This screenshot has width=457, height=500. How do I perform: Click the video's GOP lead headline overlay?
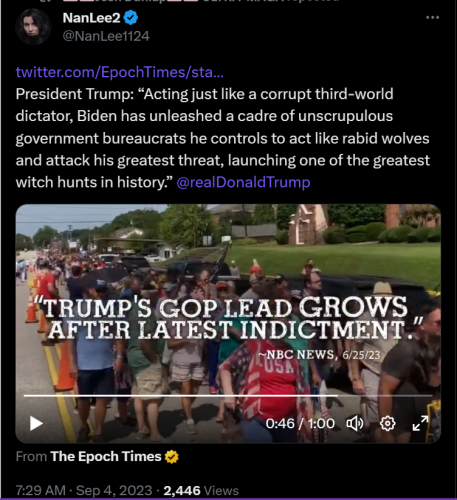point(229,318)
